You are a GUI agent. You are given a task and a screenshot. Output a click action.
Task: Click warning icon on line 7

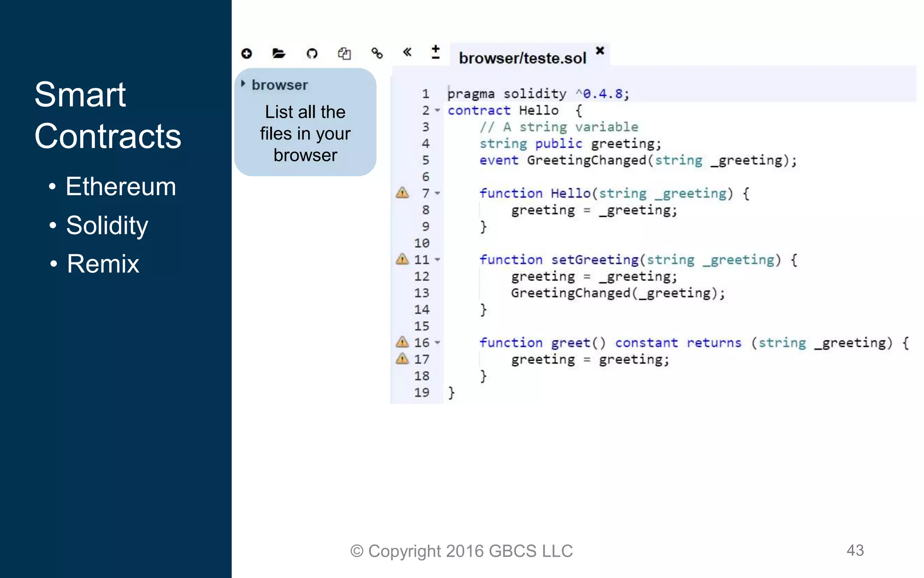click(x=402, y=193)
